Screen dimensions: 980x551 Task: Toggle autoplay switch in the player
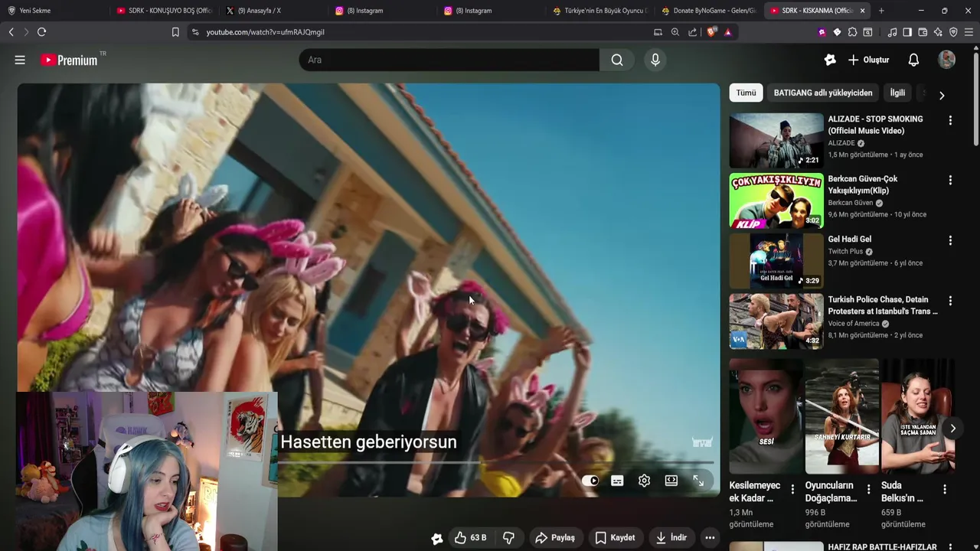click(590, 481)
